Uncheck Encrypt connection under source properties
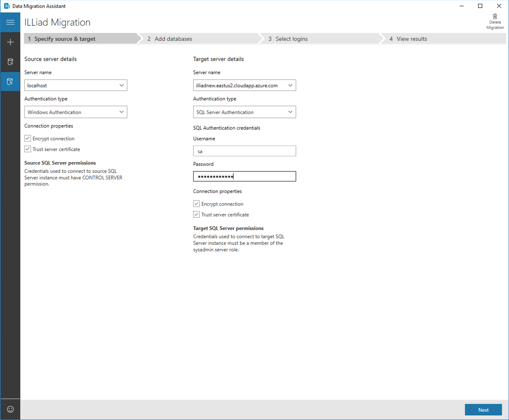Image resolution: width=509 pixels, height=420 pixels. tap(27, 138)
